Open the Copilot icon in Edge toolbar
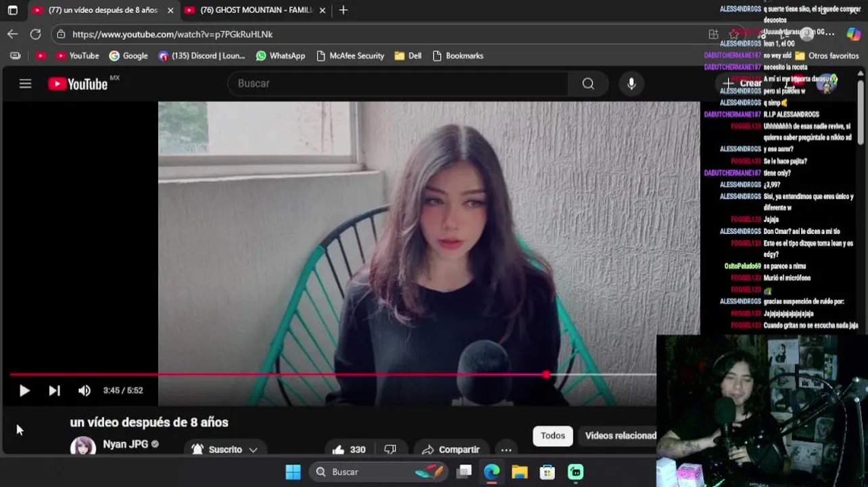The image size is (868, 487). 854,34
